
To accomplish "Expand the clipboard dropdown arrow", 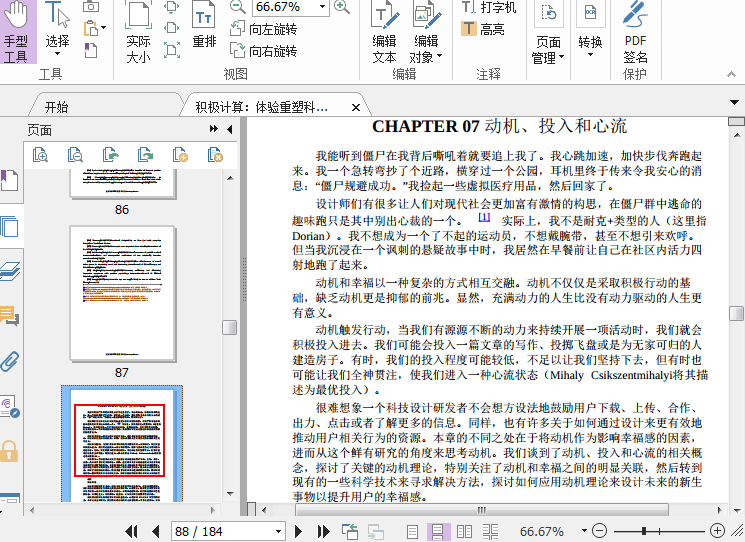I will pyautogui.click(x=103, y=28).
